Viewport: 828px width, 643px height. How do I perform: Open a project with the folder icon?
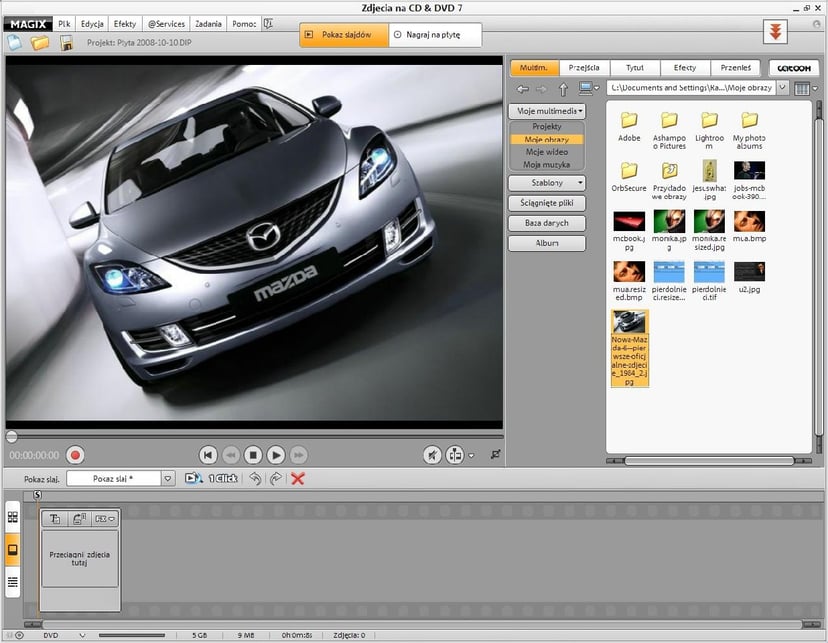tap(40, 43)
